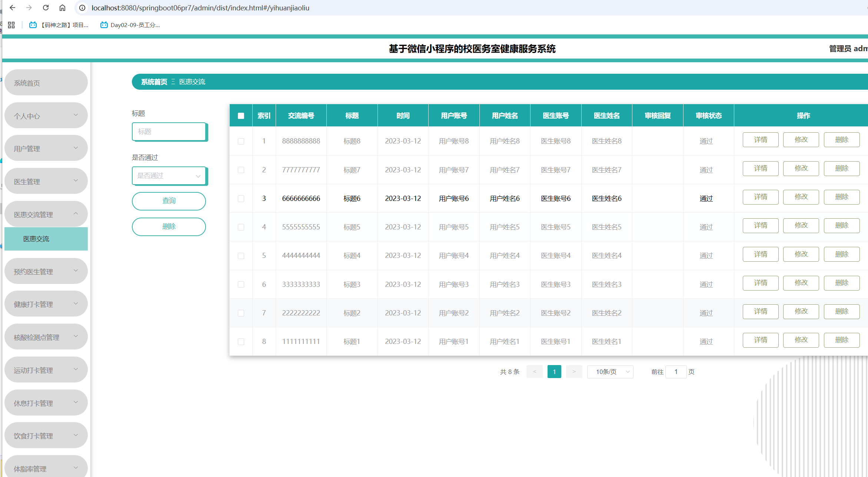Check the row checkbox for 交流编号 6666666666
The height and width of the screenshot is (477, 868).
241,198
